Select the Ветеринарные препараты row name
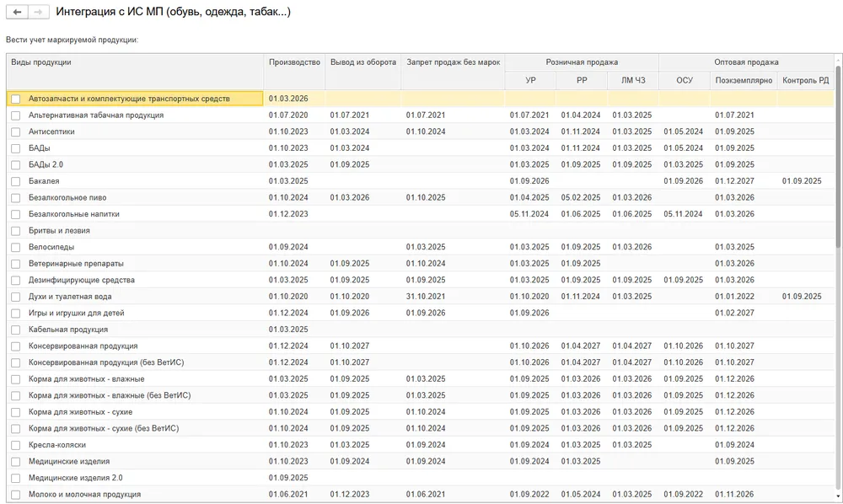This screenshot has width=843, height=504. (x=76, y=264)
